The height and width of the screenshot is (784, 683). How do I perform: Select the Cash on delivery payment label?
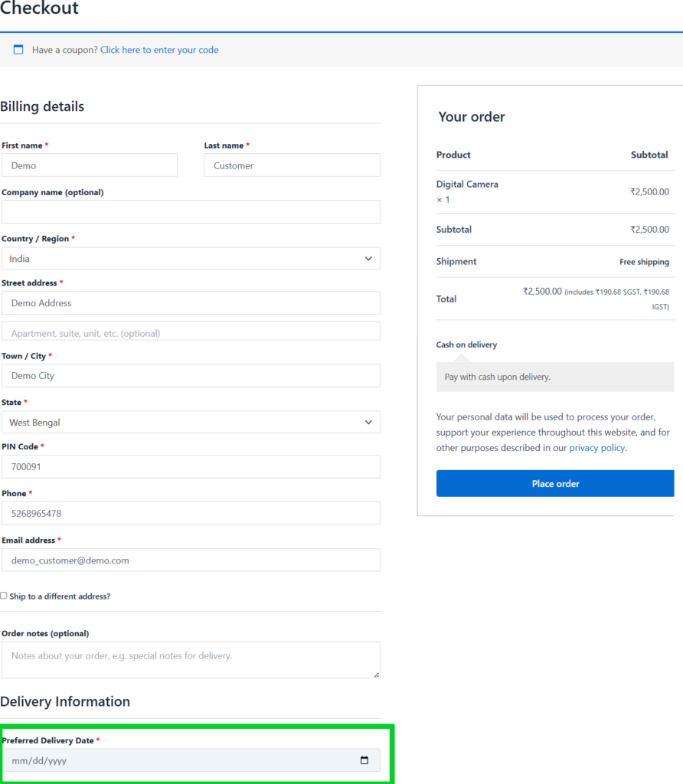click(x=466, y=345)
